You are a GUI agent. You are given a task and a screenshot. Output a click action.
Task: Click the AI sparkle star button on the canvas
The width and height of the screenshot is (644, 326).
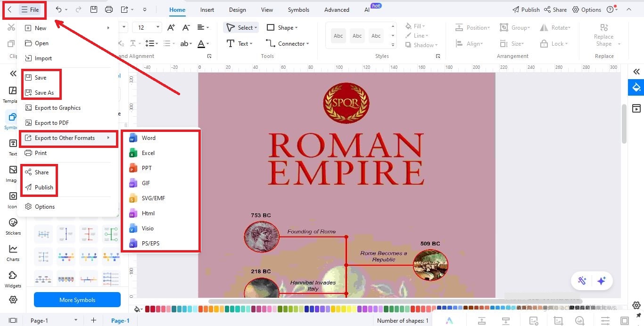[602, 281]
